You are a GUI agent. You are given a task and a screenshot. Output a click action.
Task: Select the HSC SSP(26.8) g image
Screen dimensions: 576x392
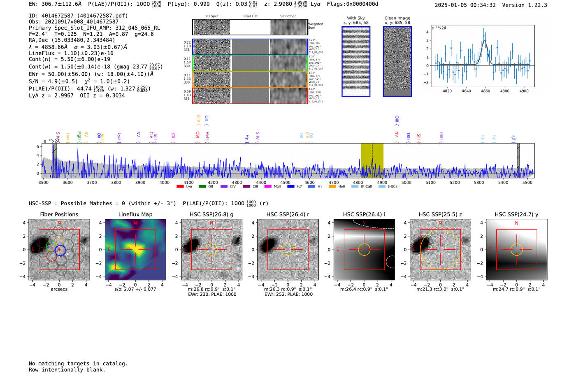click(x=212, y=250)
